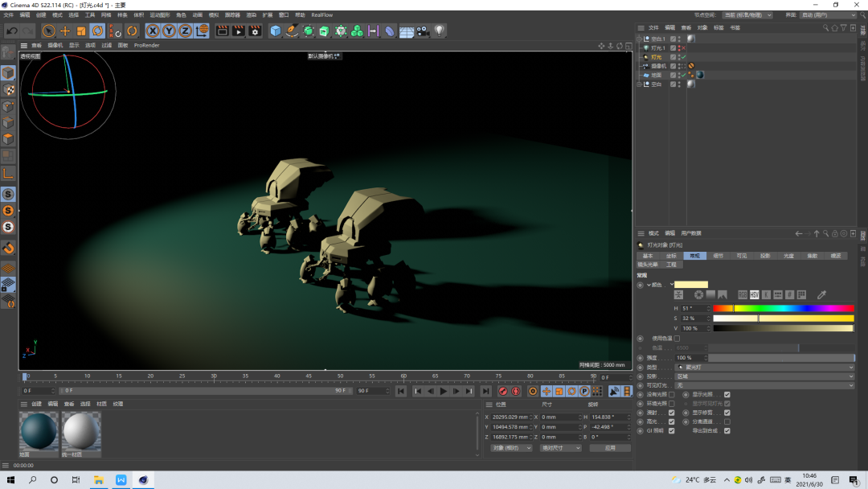Open Render Settings clapperboard gear icon

click(255, 31)
